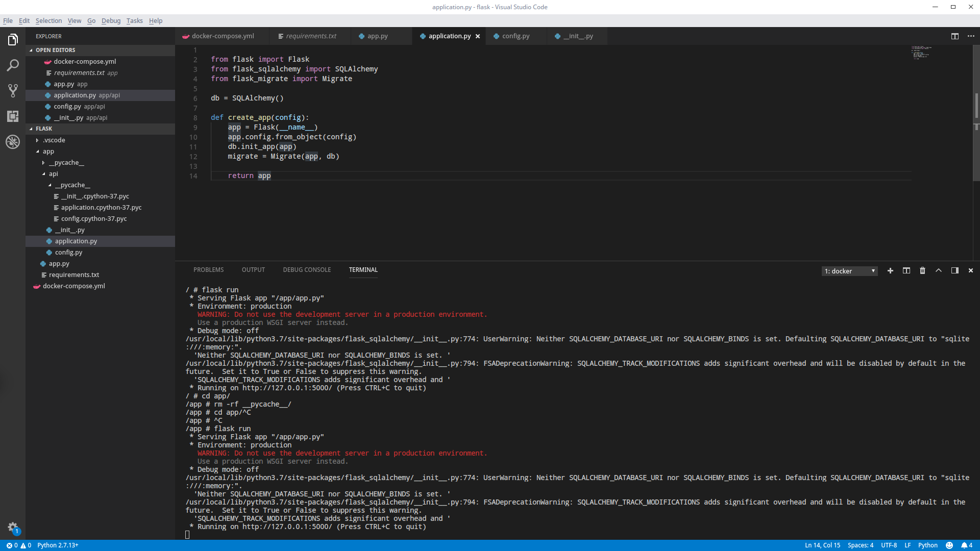Viewport: 980px width, 551px height.
Task: Open the Help menu
Action: [x=156, y=21]
